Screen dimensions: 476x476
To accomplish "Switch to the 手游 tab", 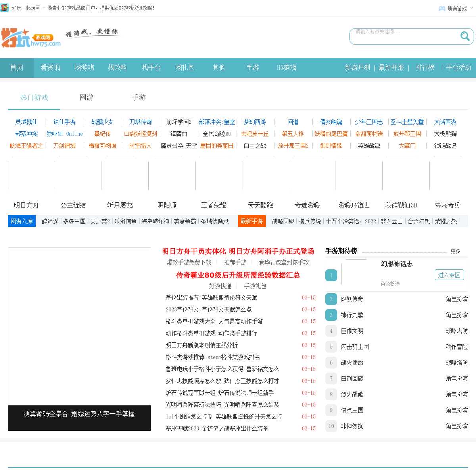I will [139, 98].
